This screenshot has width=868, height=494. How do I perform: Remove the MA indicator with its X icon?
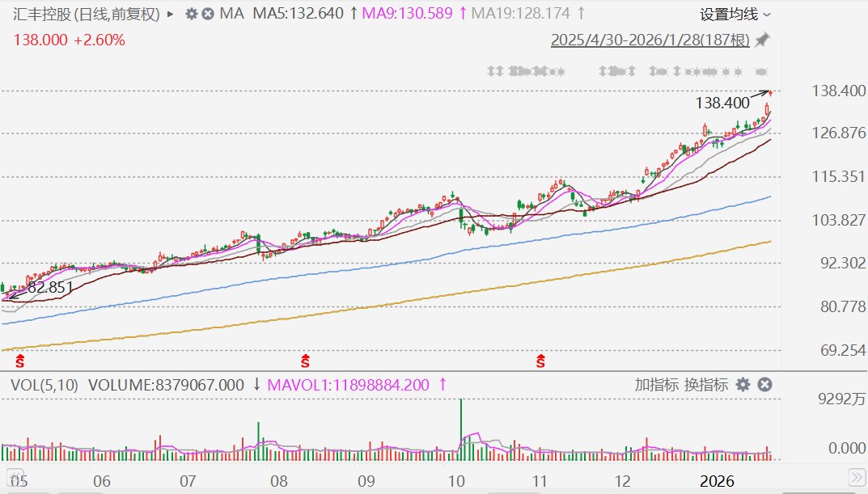coord(208,14)
